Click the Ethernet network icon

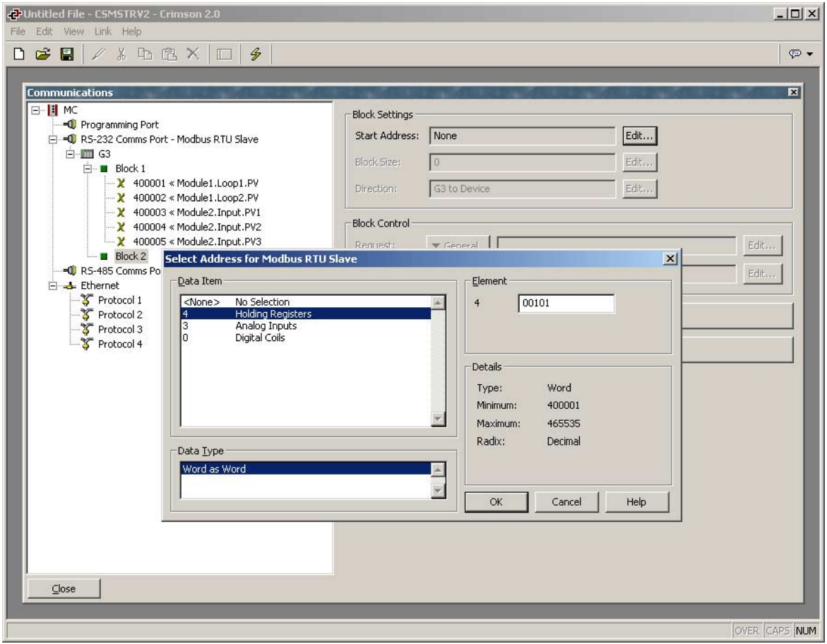(x=70, y=285)
